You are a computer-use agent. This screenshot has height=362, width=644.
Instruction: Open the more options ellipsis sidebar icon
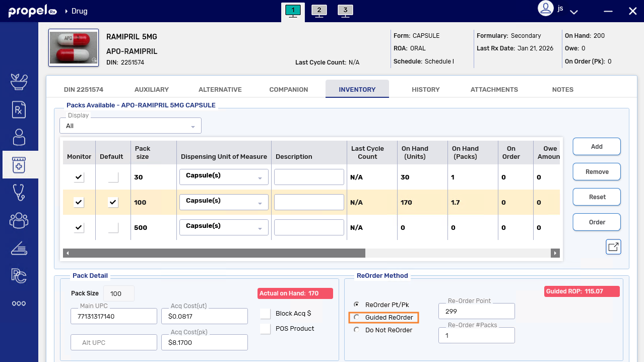tap(19, 304)
